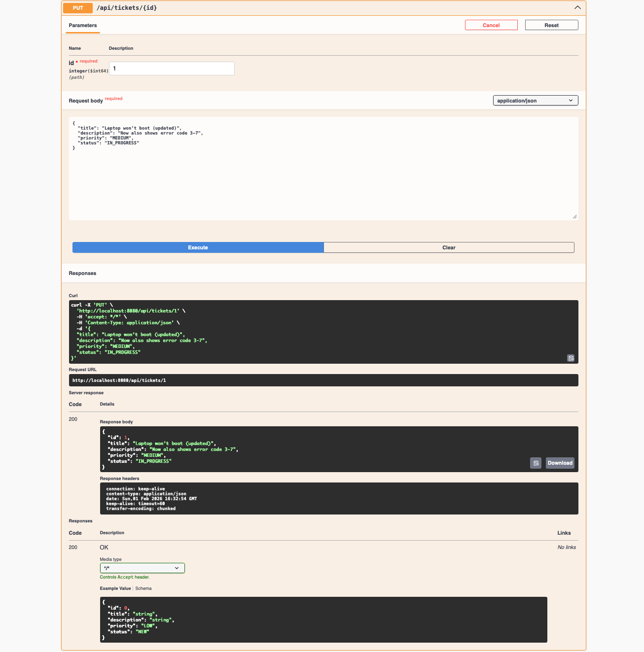Copy the curl command to clipboard
The height and width of the screenshot is (652, 644).
[x=571, y=358]
